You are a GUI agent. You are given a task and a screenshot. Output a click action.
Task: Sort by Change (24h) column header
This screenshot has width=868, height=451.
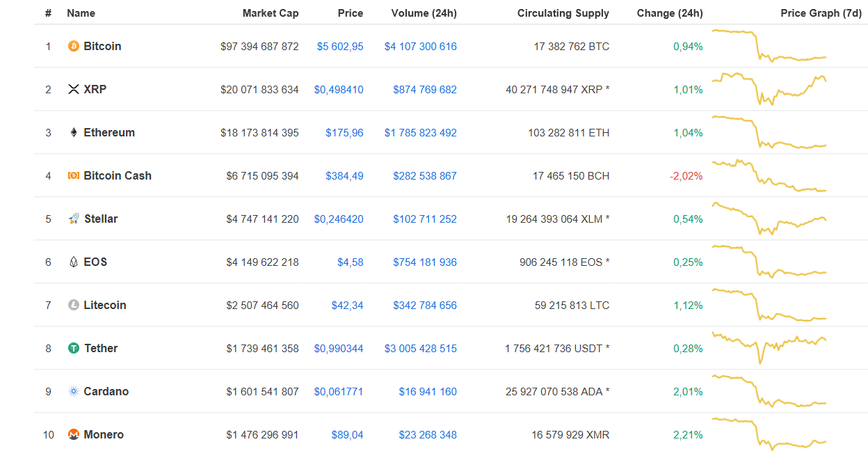[x=669, y=13]
